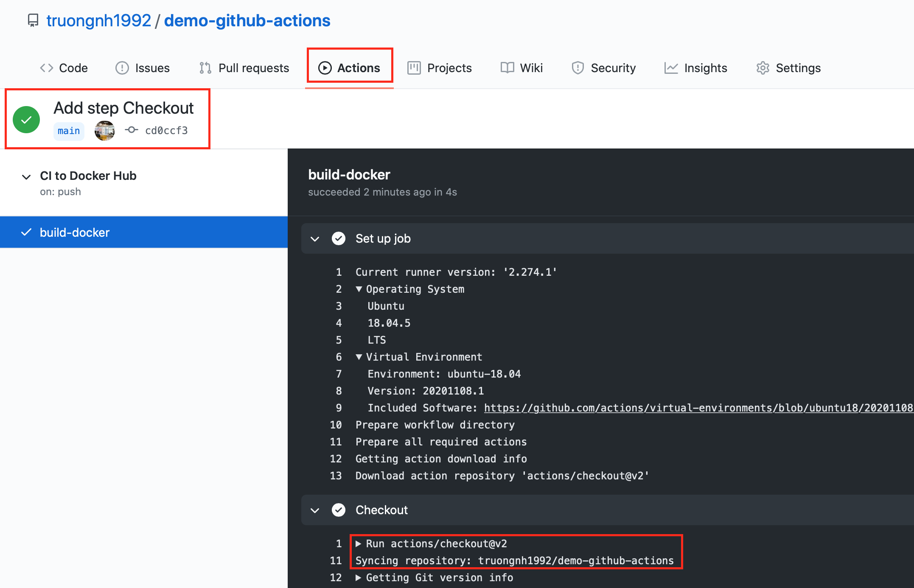Click the Projects board icon
Image resolution: width=914 pixels, height=588 pixels.
tap(414, 68)
